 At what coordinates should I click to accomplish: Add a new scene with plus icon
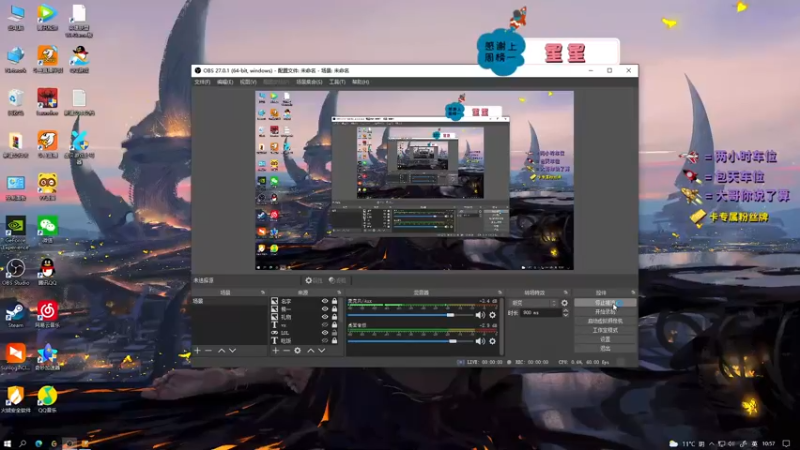[x=197, y=351]
